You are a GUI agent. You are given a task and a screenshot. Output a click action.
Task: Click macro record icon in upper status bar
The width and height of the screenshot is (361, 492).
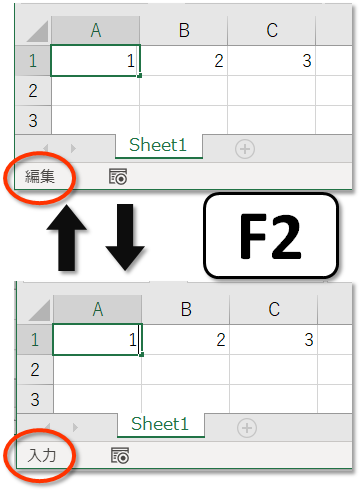pos(118,177)
